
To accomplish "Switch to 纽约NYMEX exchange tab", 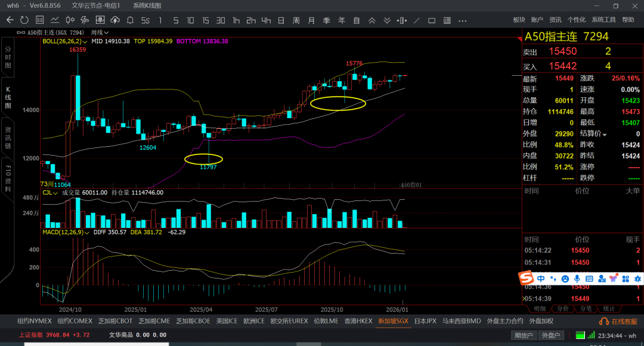I will pos(35,321).
